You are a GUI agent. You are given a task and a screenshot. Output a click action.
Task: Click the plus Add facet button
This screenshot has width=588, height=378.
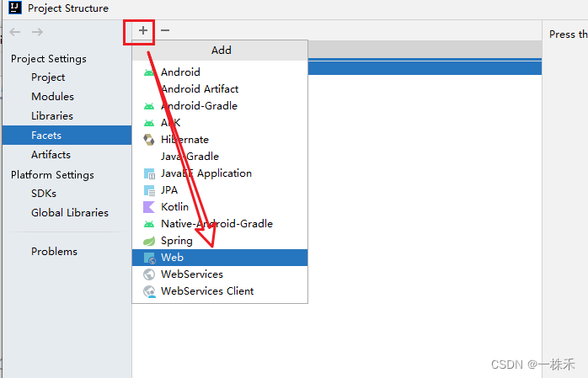(x=143, y=30)
